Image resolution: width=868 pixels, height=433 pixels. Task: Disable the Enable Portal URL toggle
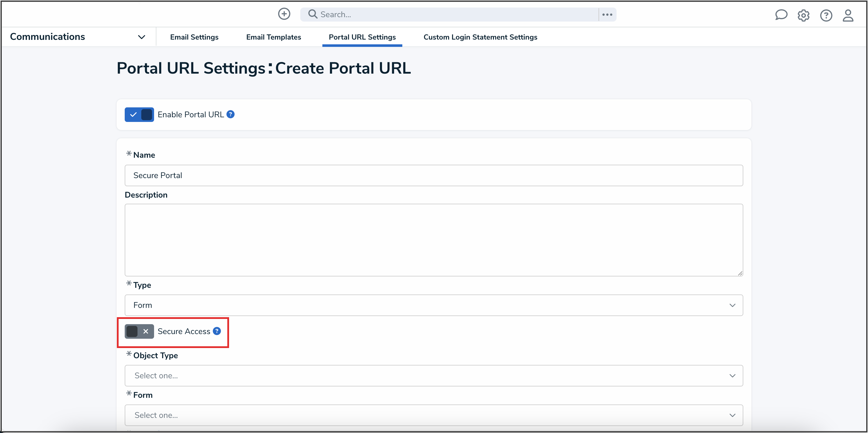coord(139,115)
